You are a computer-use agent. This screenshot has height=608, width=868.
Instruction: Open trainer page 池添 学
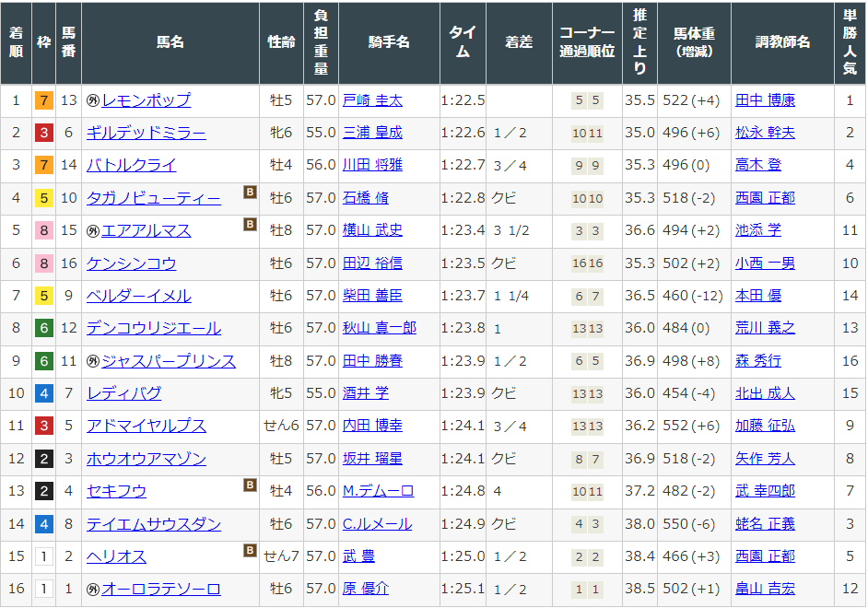point(758,230)
